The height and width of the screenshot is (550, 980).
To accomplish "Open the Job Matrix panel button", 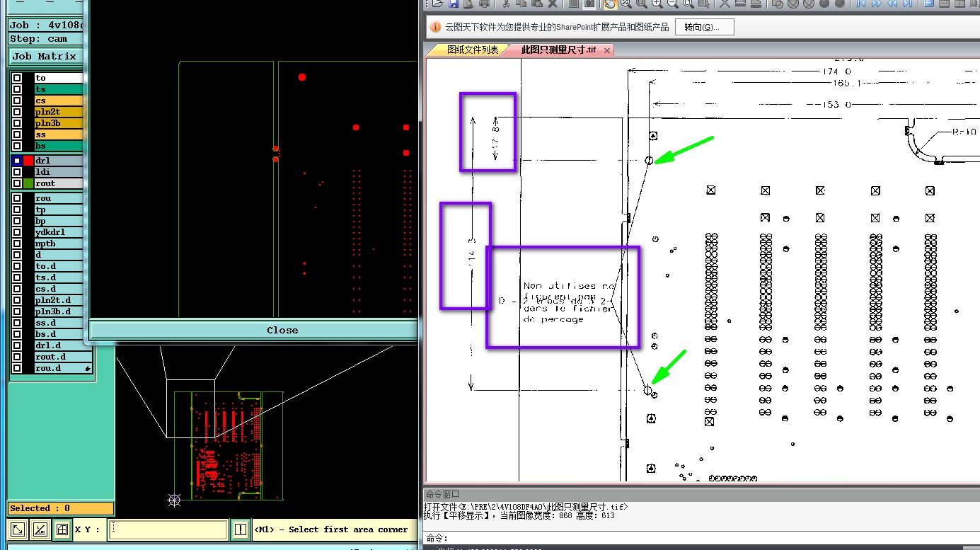I will [x=46, y=56].
